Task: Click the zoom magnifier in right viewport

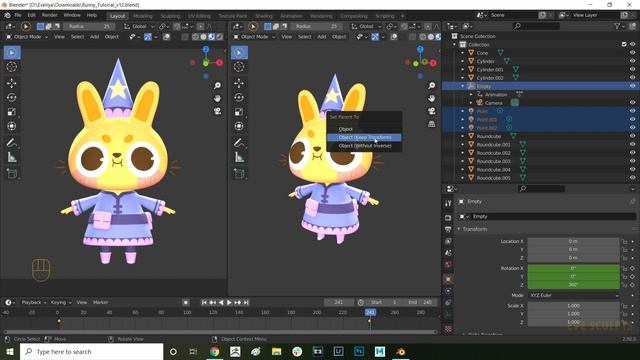Action: [x=432, y=85]
